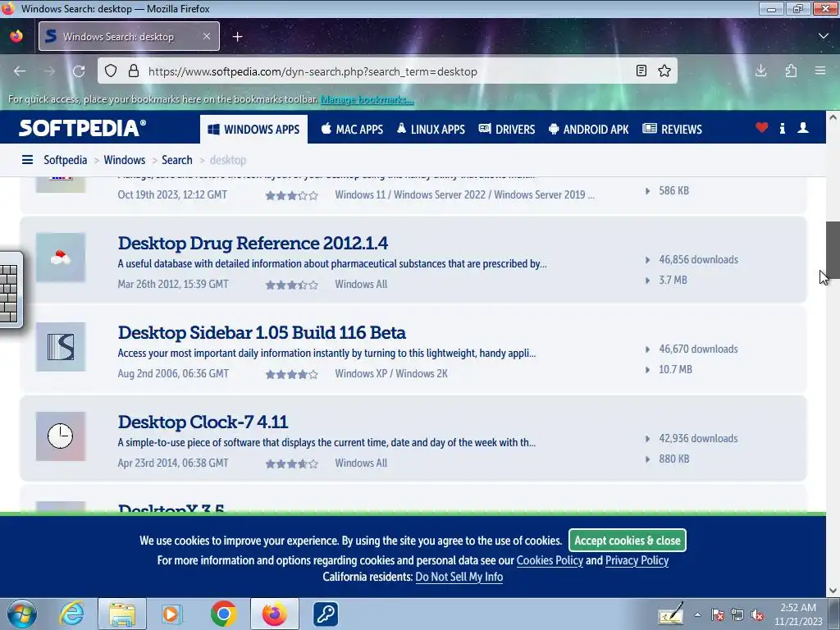
Task: Open Privacy Policy link
Action: (x=637, y=560)
